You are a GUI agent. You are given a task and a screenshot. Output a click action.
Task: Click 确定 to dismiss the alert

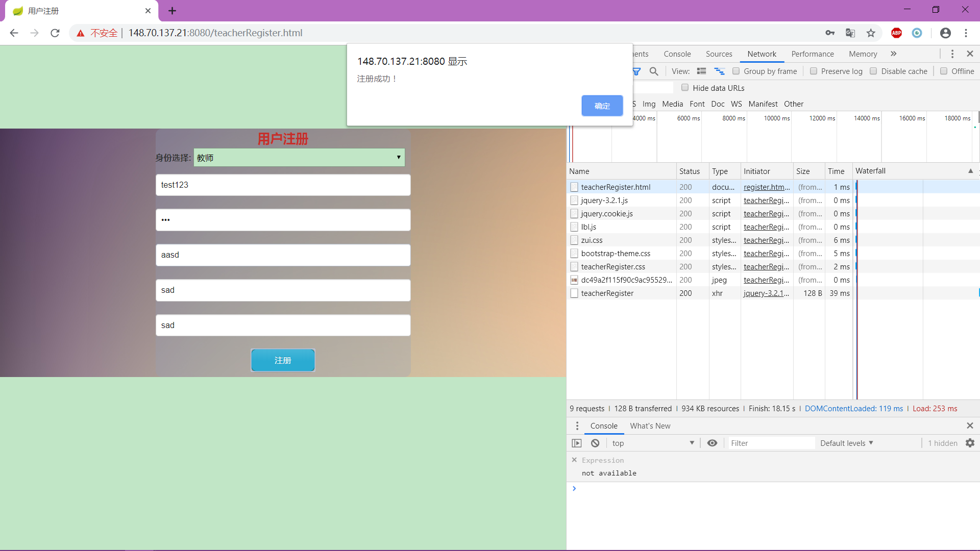pyautogui.click(x=602, y=106)
